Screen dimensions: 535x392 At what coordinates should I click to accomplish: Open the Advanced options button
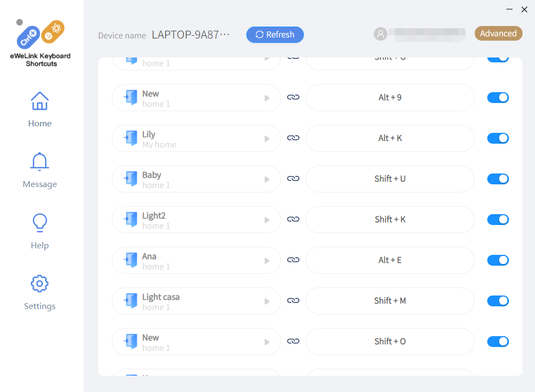click(x=498, y=34)
